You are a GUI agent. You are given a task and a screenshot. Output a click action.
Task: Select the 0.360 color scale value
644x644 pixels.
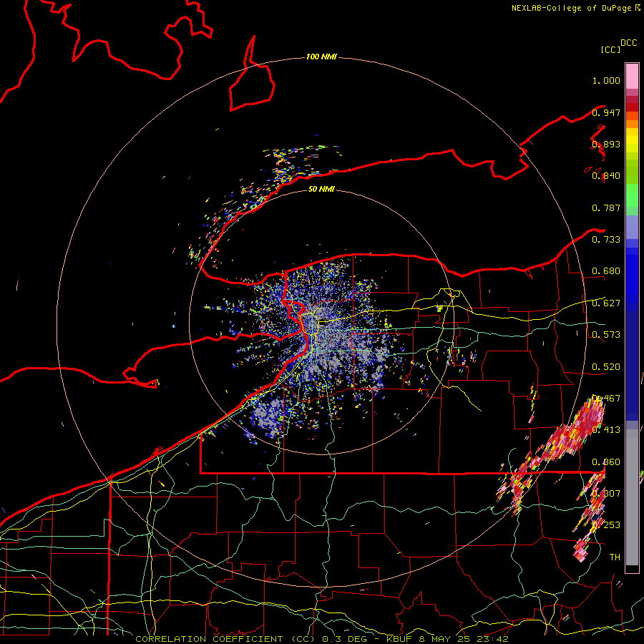tap(606, 462)
